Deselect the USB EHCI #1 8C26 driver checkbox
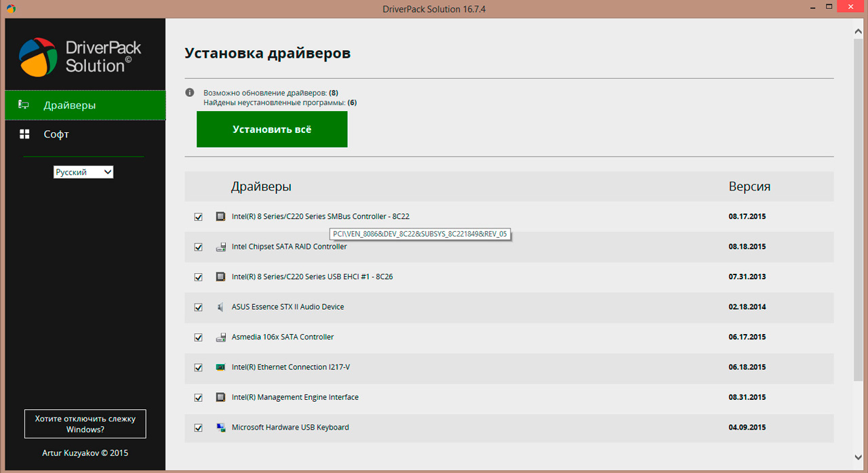The height and width of the screenshot is (473, 868). click(x=198, y=277)
